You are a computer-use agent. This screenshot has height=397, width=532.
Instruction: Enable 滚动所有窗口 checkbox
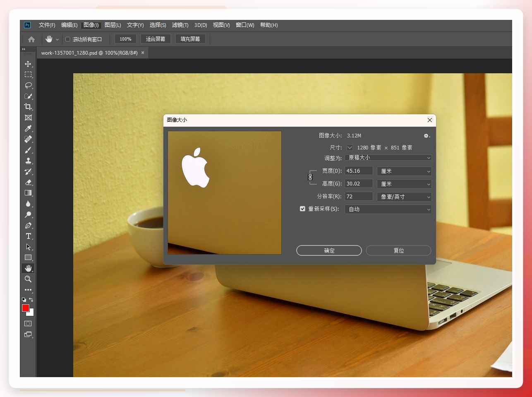(x=68, y=39)
